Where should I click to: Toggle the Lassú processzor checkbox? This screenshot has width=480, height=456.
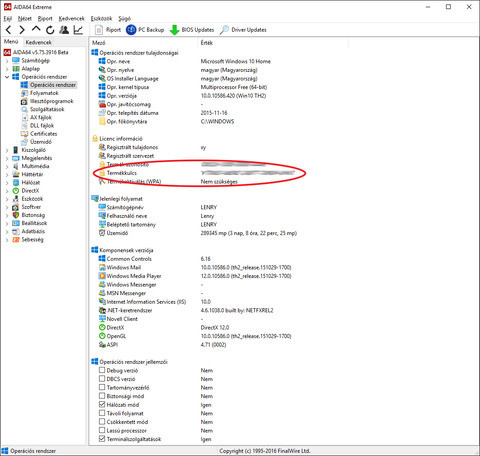click(102, 430)
